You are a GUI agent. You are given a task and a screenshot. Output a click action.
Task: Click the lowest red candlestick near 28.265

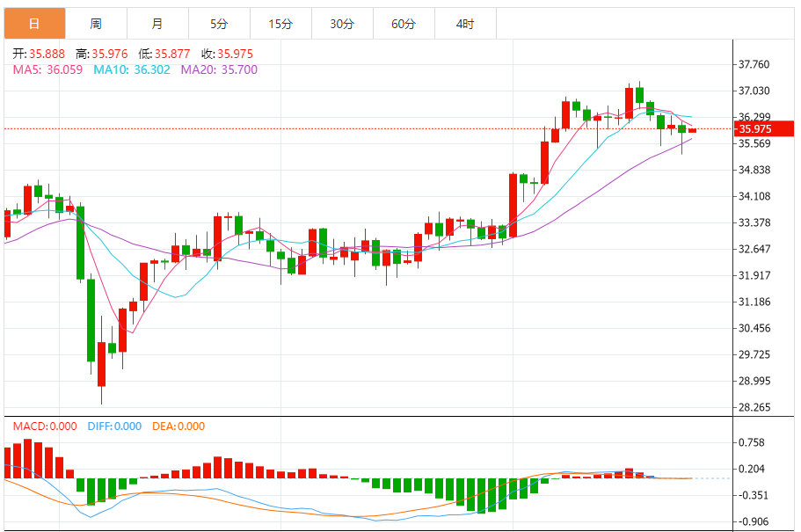[101, 364]
